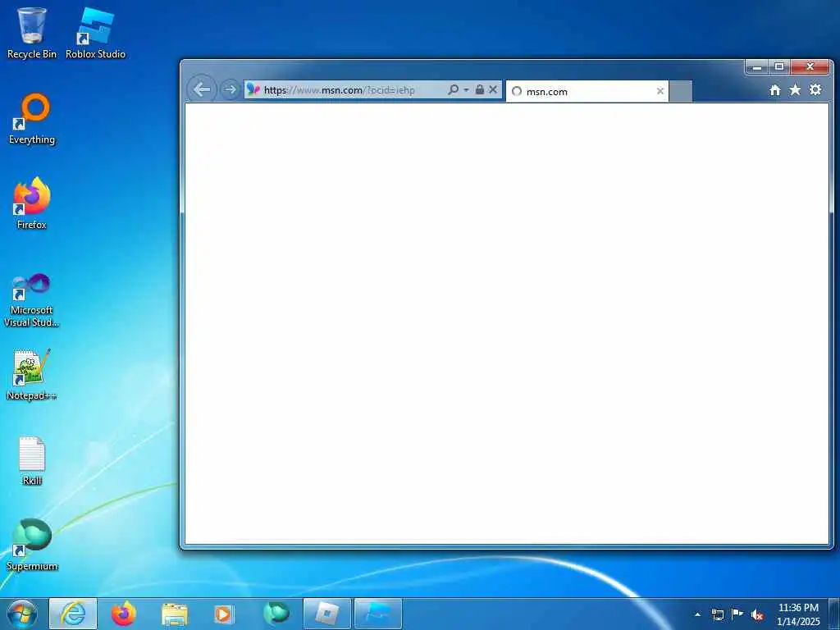This screenshot has width=840, height=630.
Task: Open the address bar autocomplete dropdown arrow
Action: [x=466, y=89]
